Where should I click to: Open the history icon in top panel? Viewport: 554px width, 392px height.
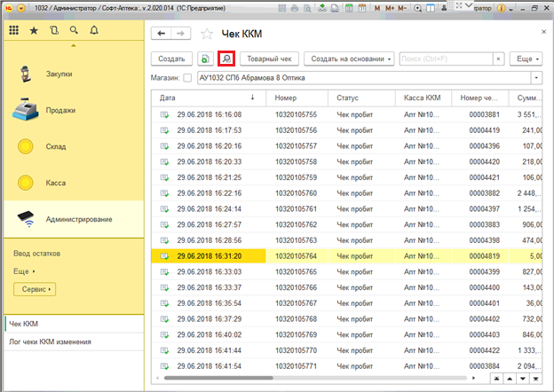54,30
